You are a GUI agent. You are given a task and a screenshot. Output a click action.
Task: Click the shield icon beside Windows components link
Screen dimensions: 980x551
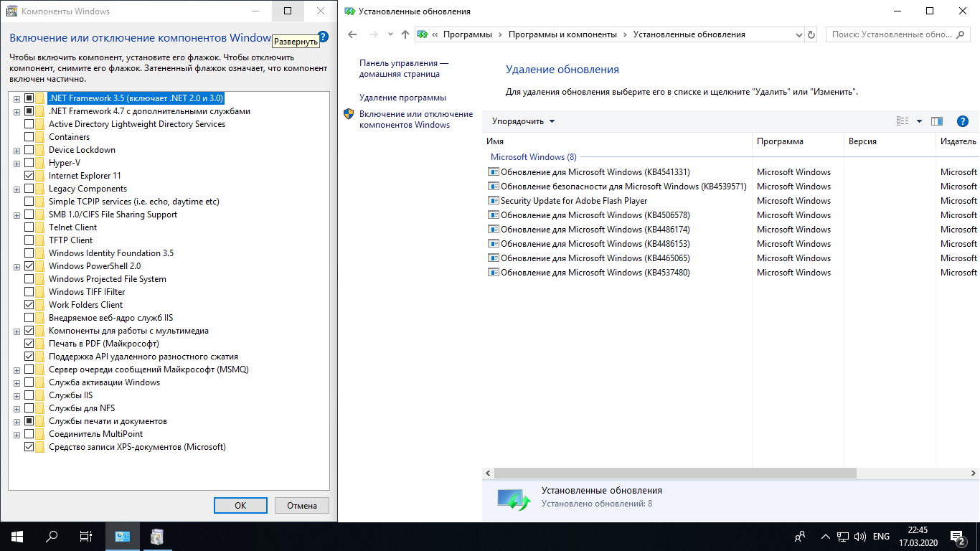tap(349, 114)
